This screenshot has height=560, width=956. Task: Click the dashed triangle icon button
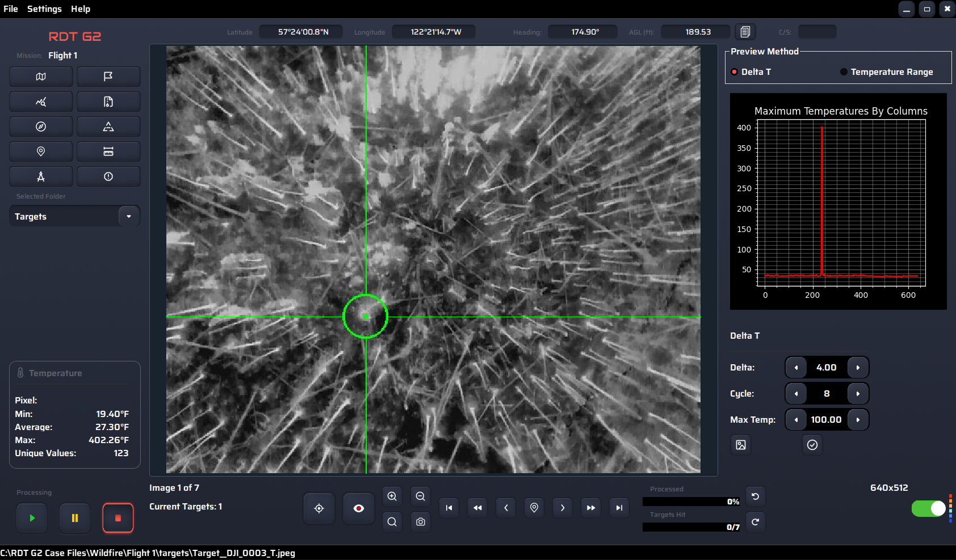click(108, 127)
